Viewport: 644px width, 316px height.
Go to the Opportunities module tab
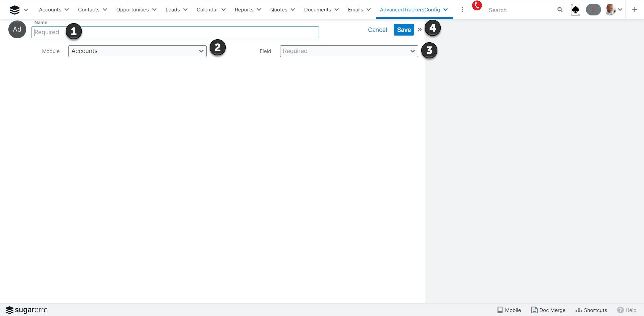pos(132,10)
